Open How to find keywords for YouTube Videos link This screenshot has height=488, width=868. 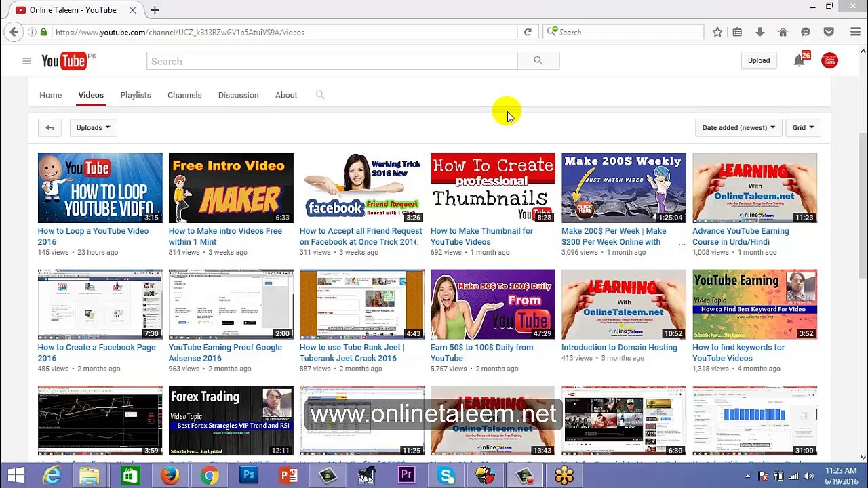click(x=738, y=352)
